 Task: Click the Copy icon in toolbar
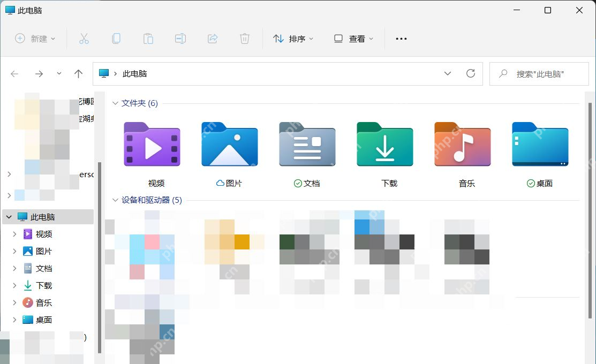click(x=116, y=39)
